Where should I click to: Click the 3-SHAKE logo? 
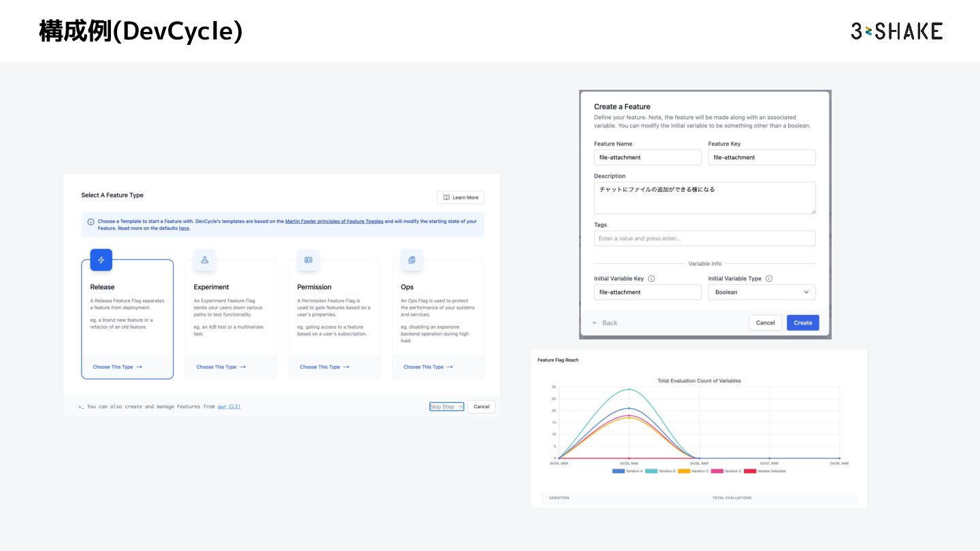[x=896, y=31]
